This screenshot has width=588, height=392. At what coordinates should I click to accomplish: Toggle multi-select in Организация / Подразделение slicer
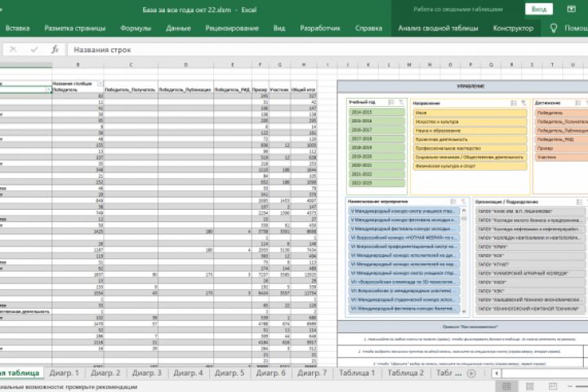[579, 202]
